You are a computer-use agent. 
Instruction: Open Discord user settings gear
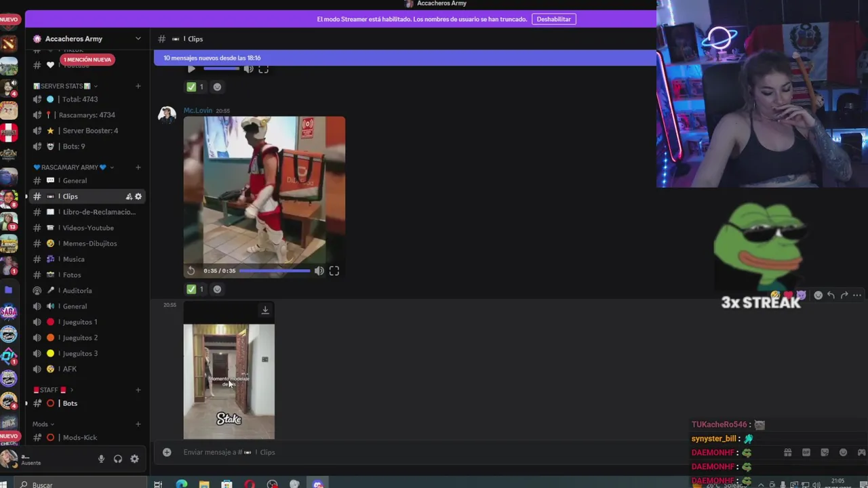pyautogui.click(x=134, y=459)
